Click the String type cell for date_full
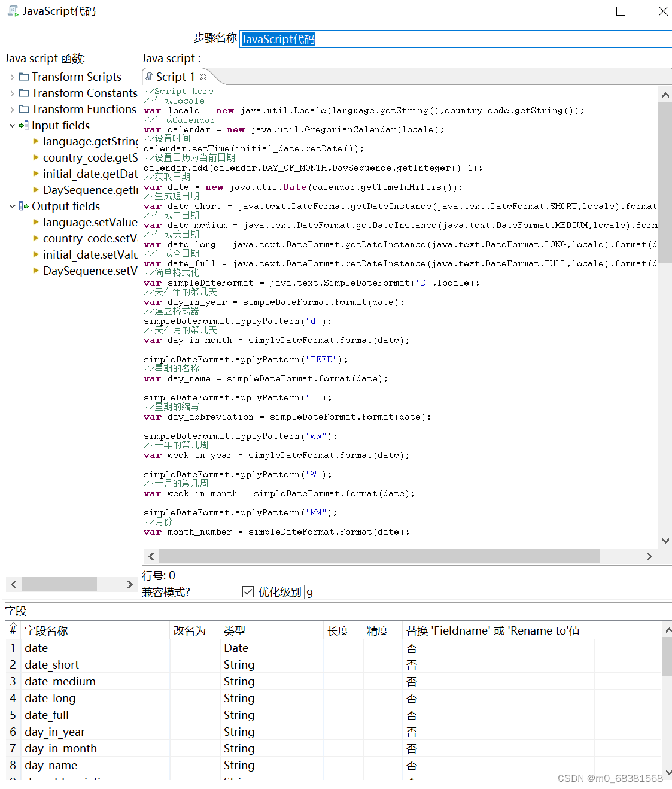The image size is (672, 789). coord(272,715)
